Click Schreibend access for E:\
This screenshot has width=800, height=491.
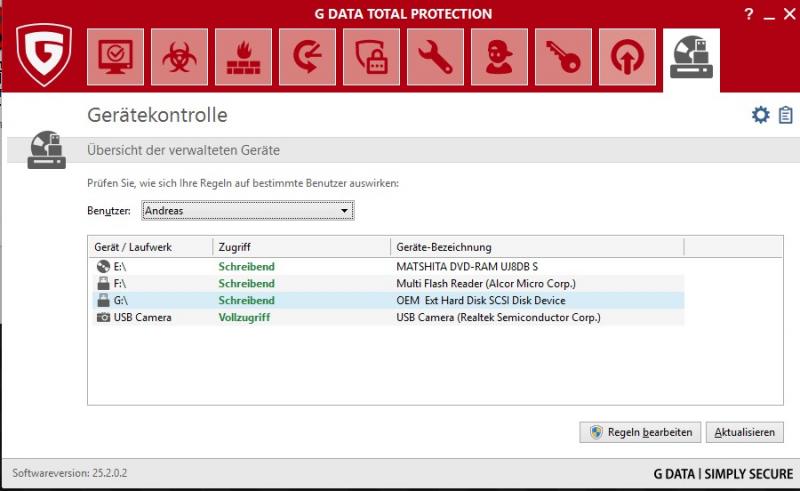[x=246, y=266]
